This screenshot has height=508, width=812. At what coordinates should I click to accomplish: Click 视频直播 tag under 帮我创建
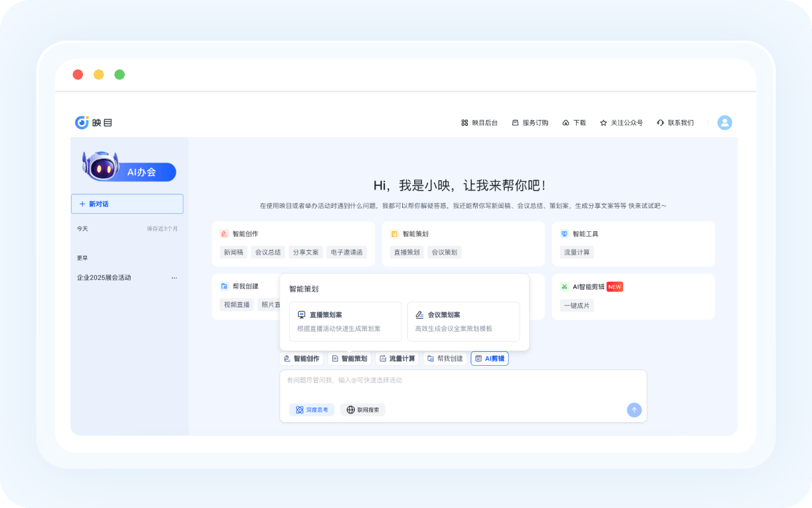(x=237, y=305)
